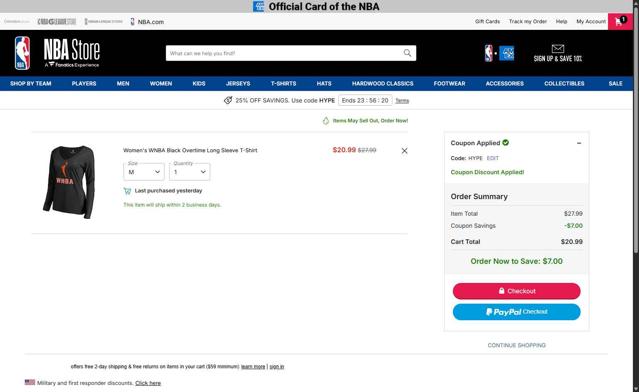This screenshot has width=639, height=392.
Task: Click Continue Shopping
Action: point(516,345)
